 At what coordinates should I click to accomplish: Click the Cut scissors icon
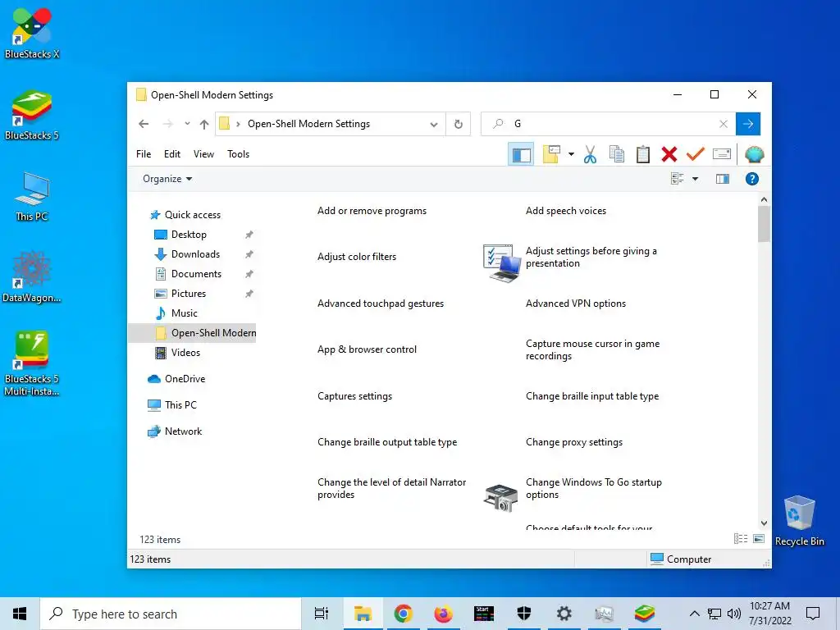(x=590, y=154)
